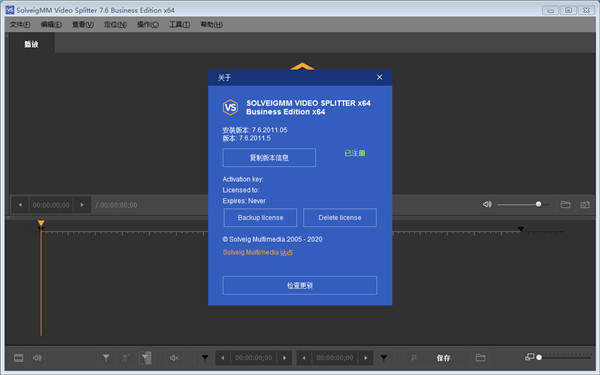
Task: Take a snapshot with the camera icon
Action: 585,205
